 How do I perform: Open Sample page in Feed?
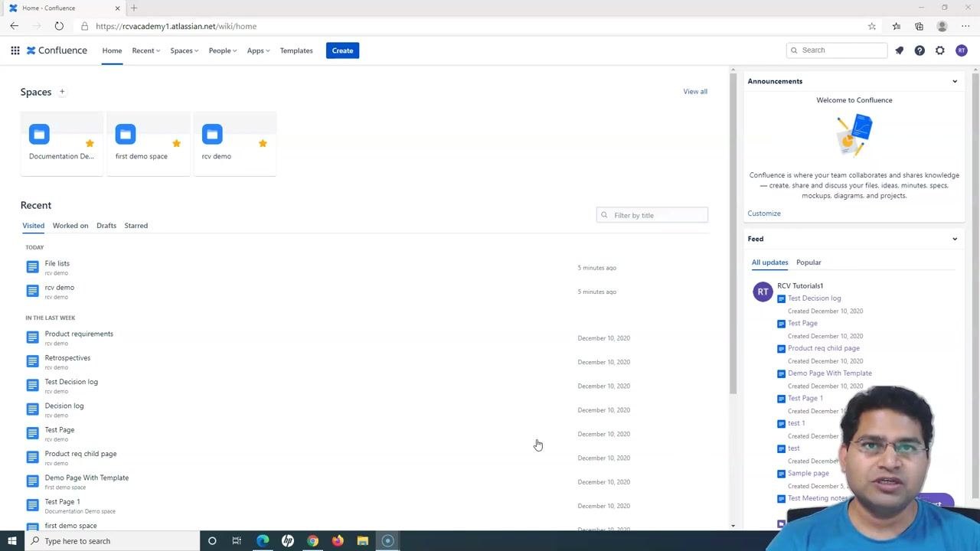808,473
